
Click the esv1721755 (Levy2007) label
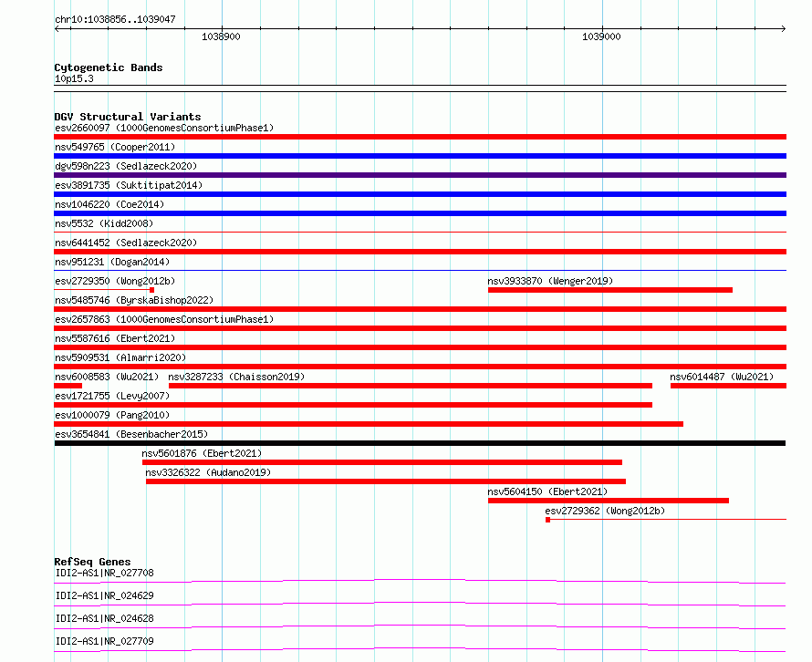point(112,396)
